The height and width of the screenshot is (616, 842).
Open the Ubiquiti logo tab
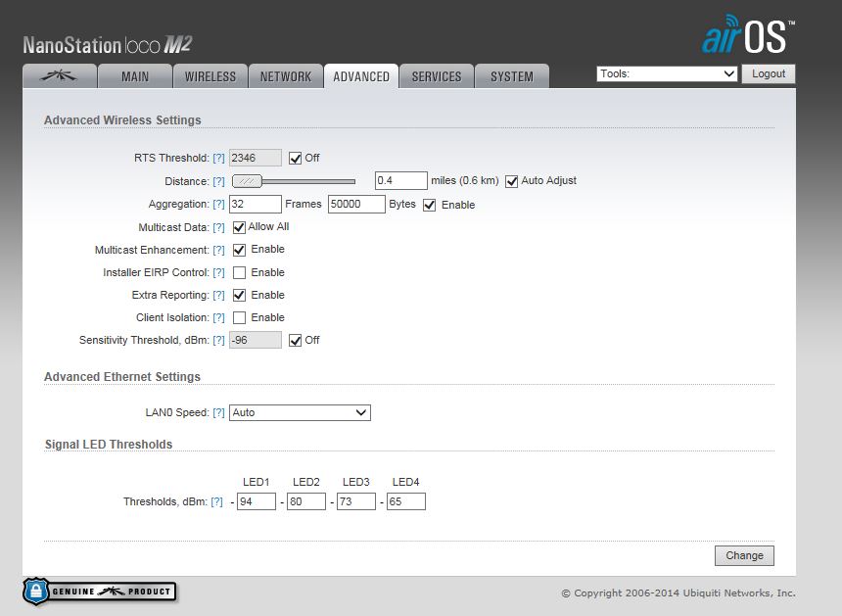tap(60, 76)
